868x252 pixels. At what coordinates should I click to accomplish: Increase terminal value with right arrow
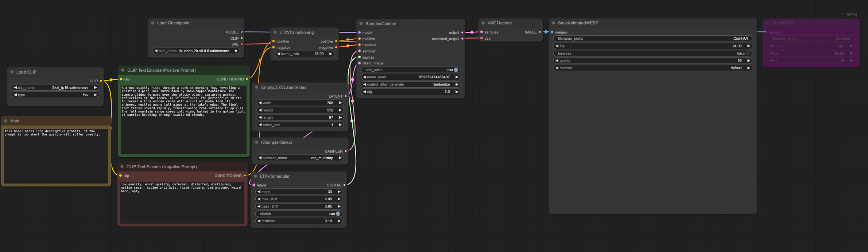[339, 221]
